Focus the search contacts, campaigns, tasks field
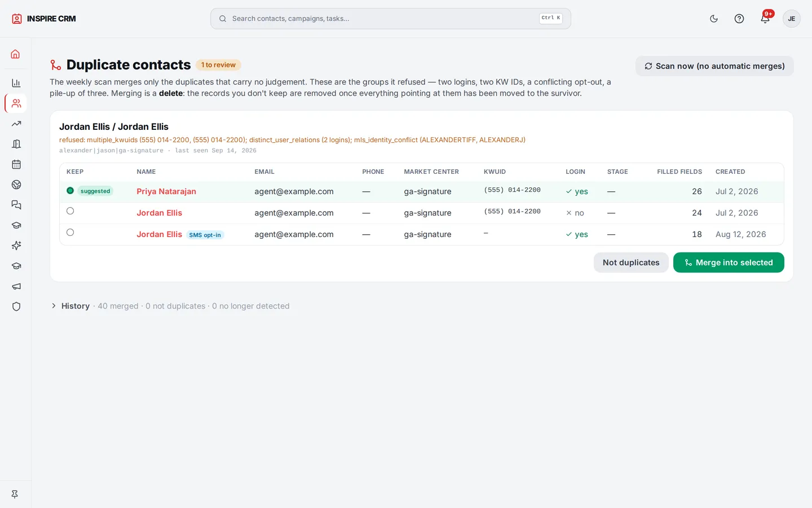This screenshot has height=508, width=812. 390,19
